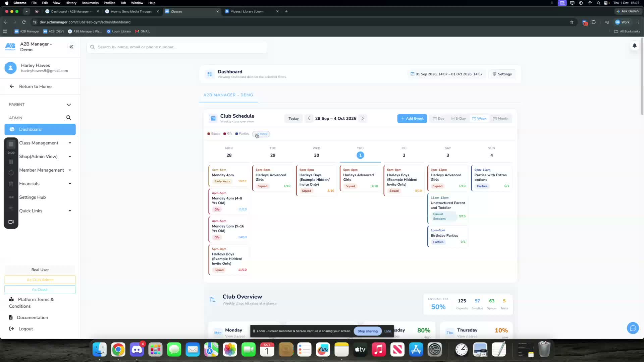Switch view to As Coach
This screenshot has height=362, width=644.
coord(40,290)
